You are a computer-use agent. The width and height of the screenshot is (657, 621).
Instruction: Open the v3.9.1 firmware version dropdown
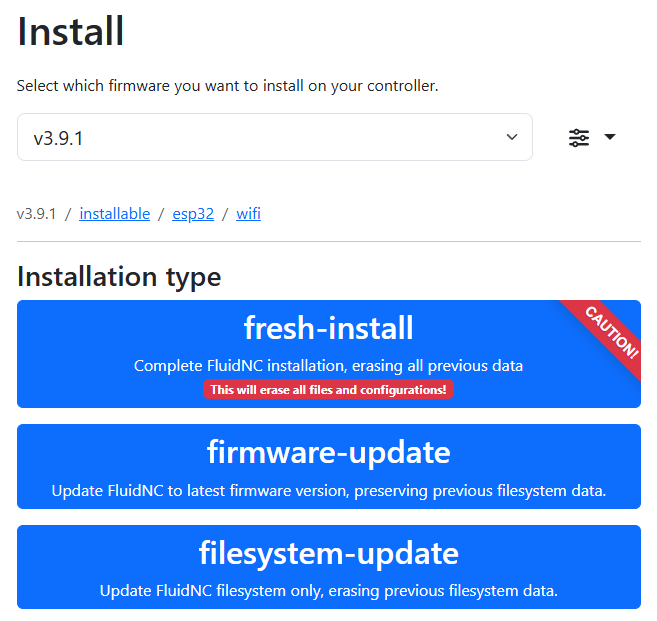[274, 138]
